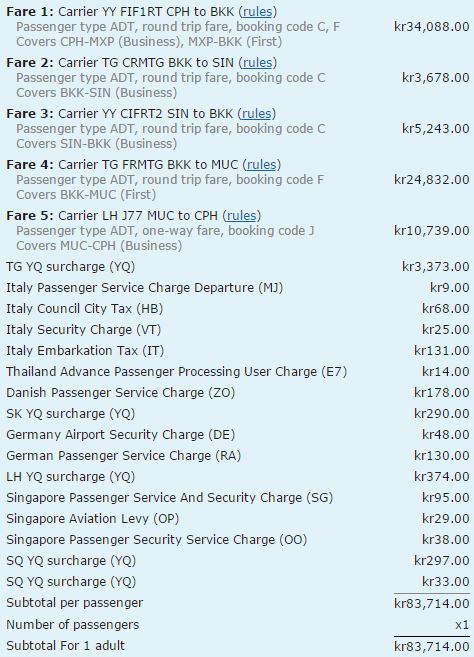Screen dimensions: 474x657
Task: Click the Subtotal For 1 adult amount
Action: click(x=431, y=647)
